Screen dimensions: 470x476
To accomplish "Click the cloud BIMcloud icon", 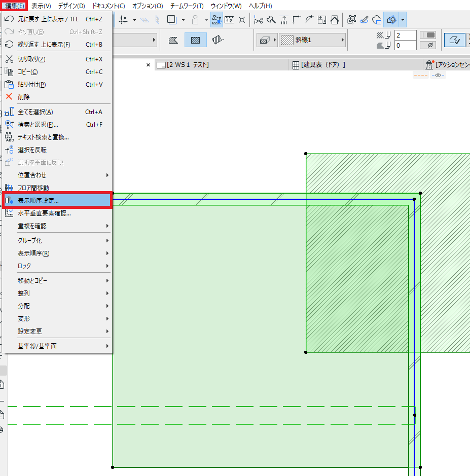I will [377, 20].
